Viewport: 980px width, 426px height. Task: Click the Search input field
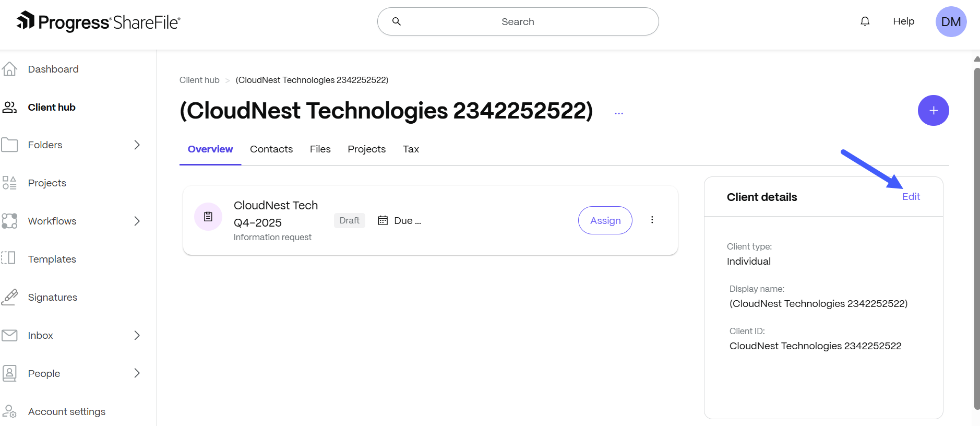(x=518, y=21)
